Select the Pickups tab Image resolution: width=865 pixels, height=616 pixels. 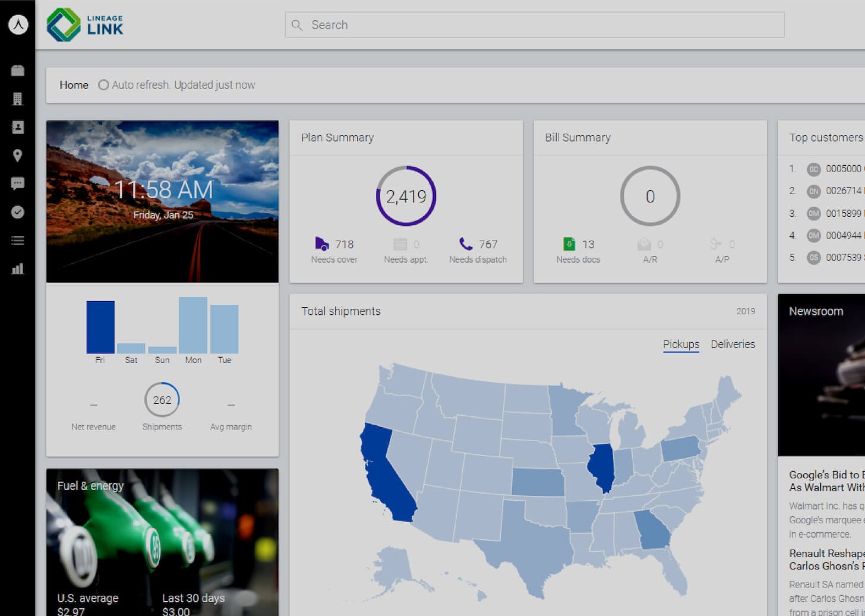pos(681,345)
